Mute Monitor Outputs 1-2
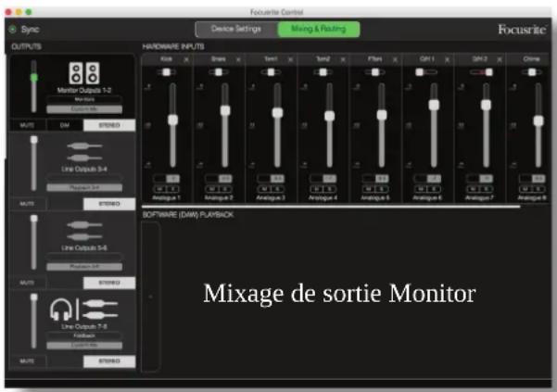The width and height of the screenshot is (557, 392). 28,125
